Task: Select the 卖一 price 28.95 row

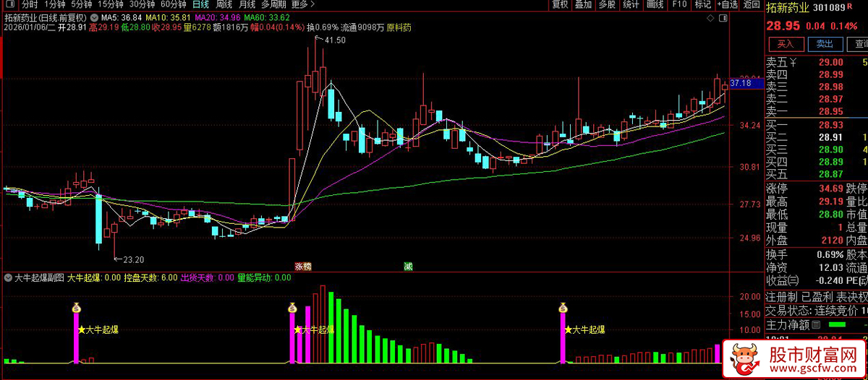Action: (x=816, y=111)
